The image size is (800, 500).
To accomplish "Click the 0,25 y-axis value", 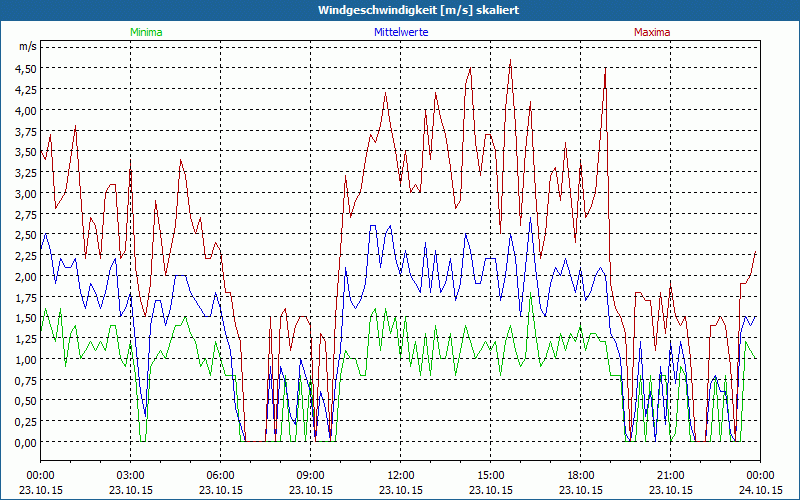I will pos(26,422).
